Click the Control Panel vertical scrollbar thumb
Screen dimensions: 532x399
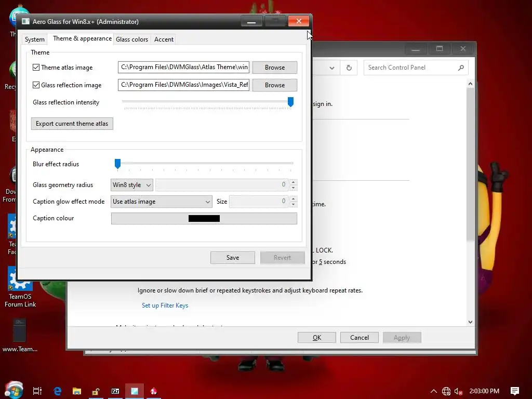(470, 165)
